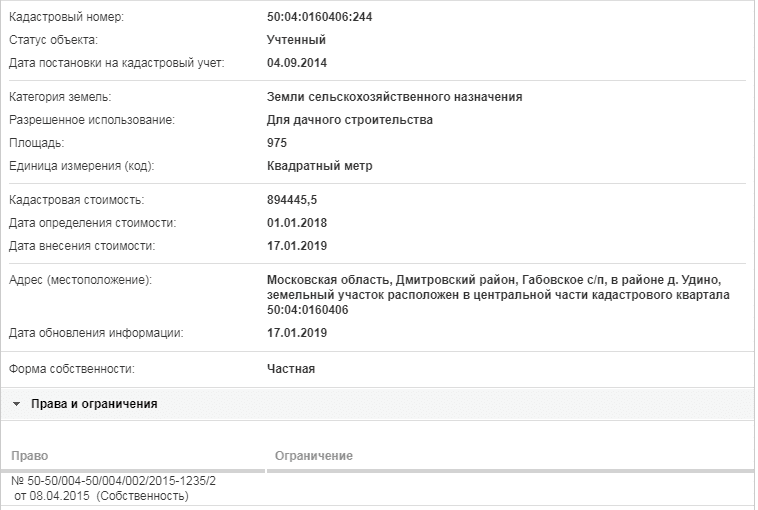Click Земли сельскохозяйственного назначения value
This screenshot has height=510, width=758.
[x=394, y=97]
